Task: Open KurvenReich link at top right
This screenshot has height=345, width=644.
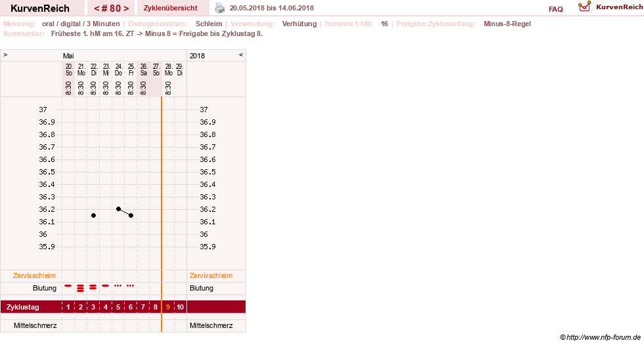Action: pos(619,7)
